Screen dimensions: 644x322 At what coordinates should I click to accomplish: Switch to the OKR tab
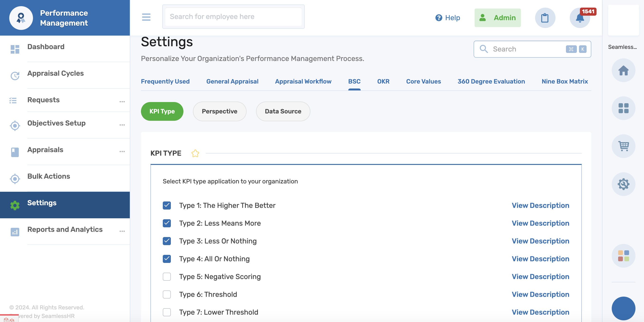pyautogui.click(x=383, y=81)
